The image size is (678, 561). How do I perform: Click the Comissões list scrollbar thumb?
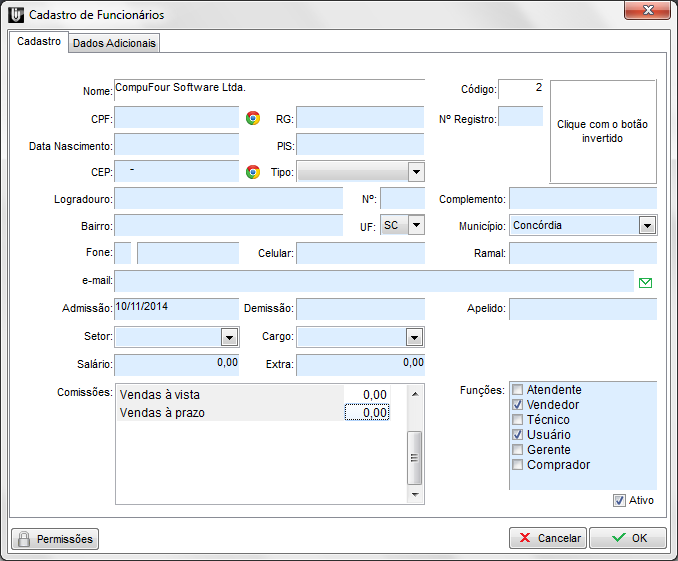[414, 457]
